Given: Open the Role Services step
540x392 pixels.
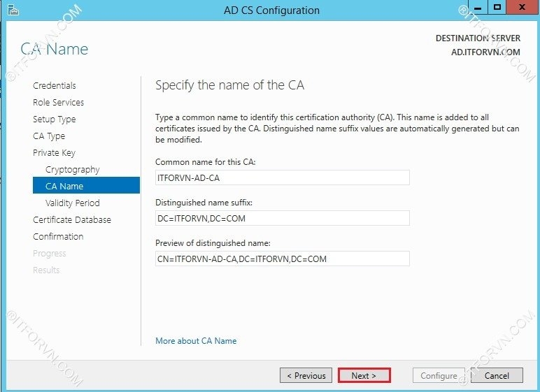Looking at the screenshot, I should point(58,103).
